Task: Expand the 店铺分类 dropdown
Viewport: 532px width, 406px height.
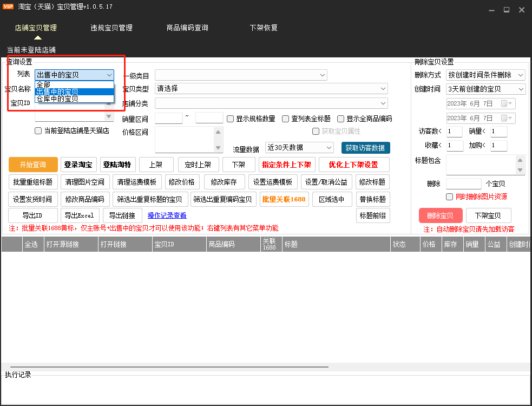Action: pos(271,103)
